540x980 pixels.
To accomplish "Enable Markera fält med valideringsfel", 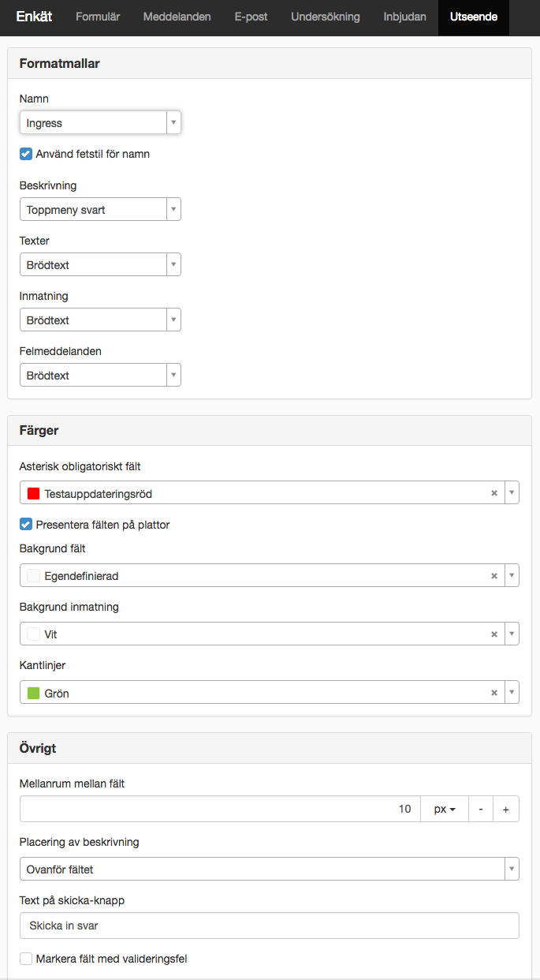I will (x=26, y=959).
